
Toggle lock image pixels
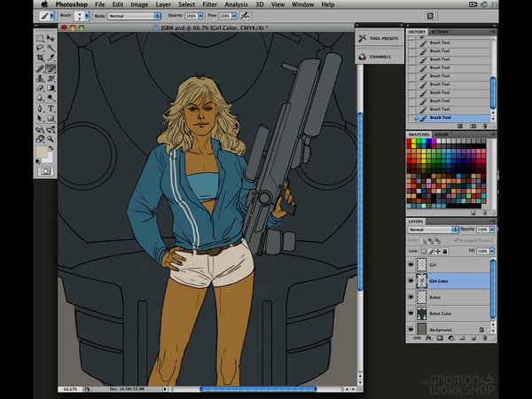coord(431,252)
